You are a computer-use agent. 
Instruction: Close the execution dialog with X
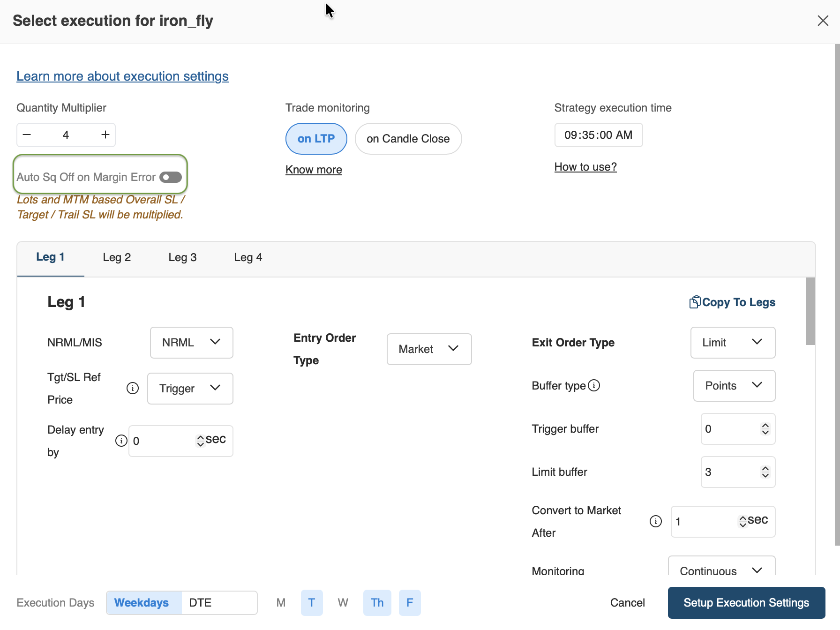[x=823, y=21]
